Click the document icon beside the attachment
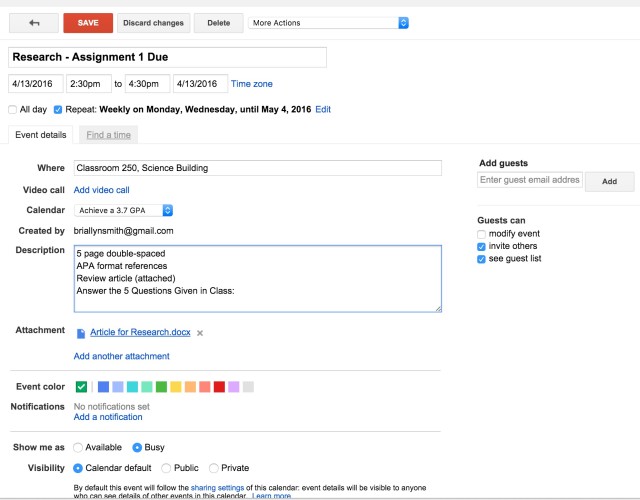Screen dimensions: 640x500 click(81, 333)
